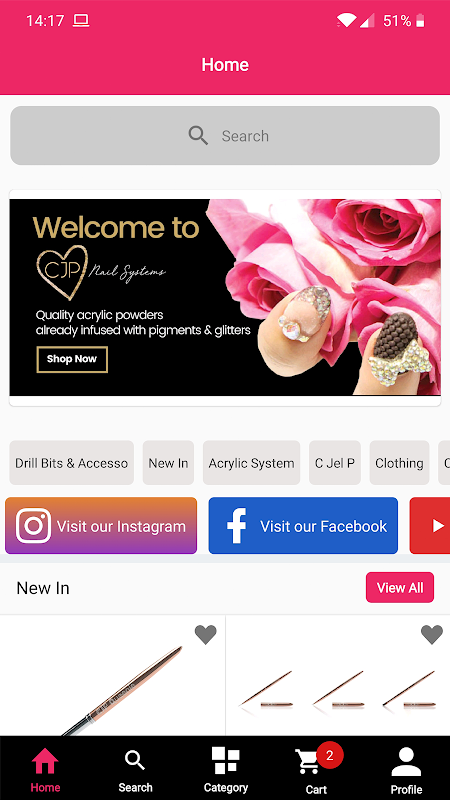Visit our Instagram link
Image resolution: width=450 pixels, height=800 pixels.
pyautogui.click(x=101, y=526)
